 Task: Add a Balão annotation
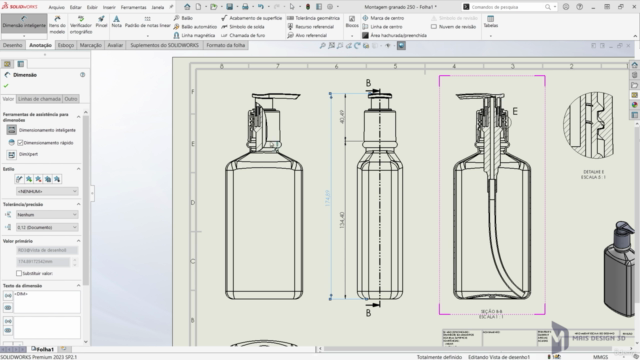183,18
